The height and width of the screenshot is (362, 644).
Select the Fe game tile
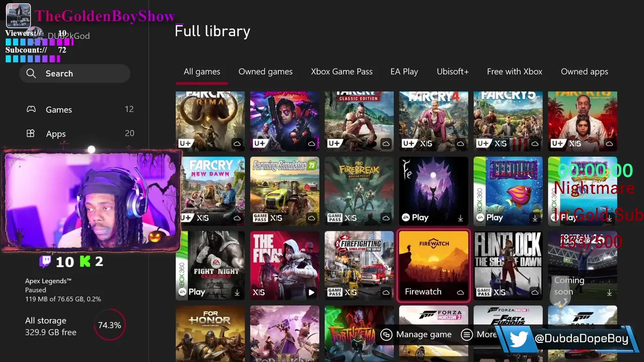434,191
